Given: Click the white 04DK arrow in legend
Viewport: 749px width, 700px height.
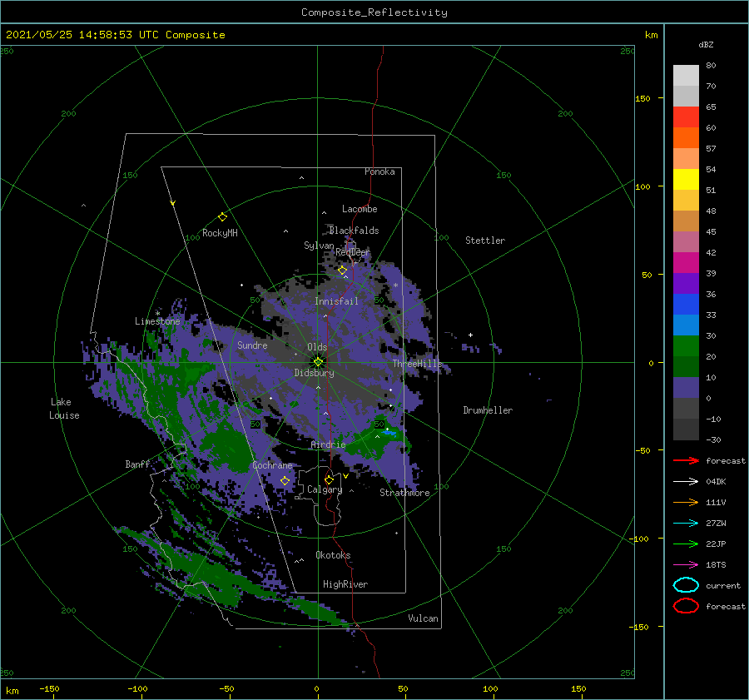Looking at the screenshot, I should (686, 481).
